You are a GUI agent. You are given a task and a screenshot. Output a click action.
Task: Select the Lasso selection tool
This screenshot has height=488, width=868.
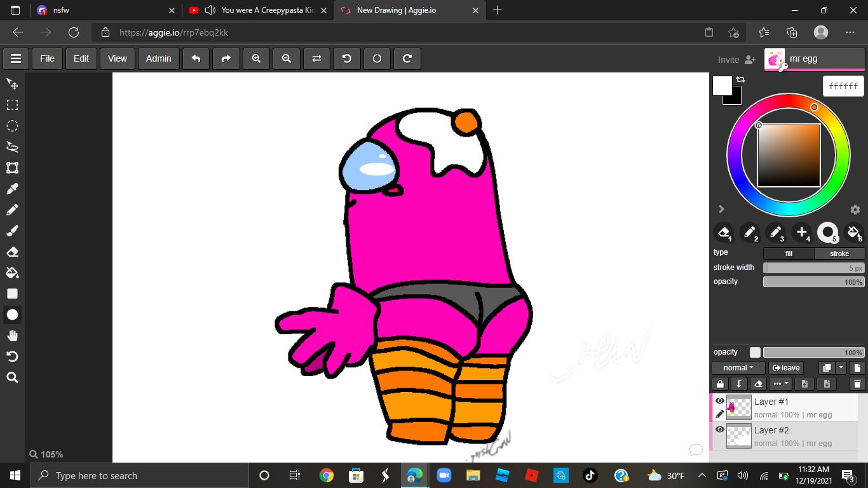(x=12, y=147)
